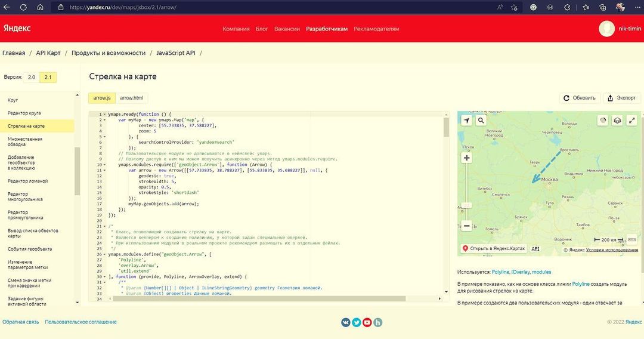Click the Яндекс logo

point(17,29)
